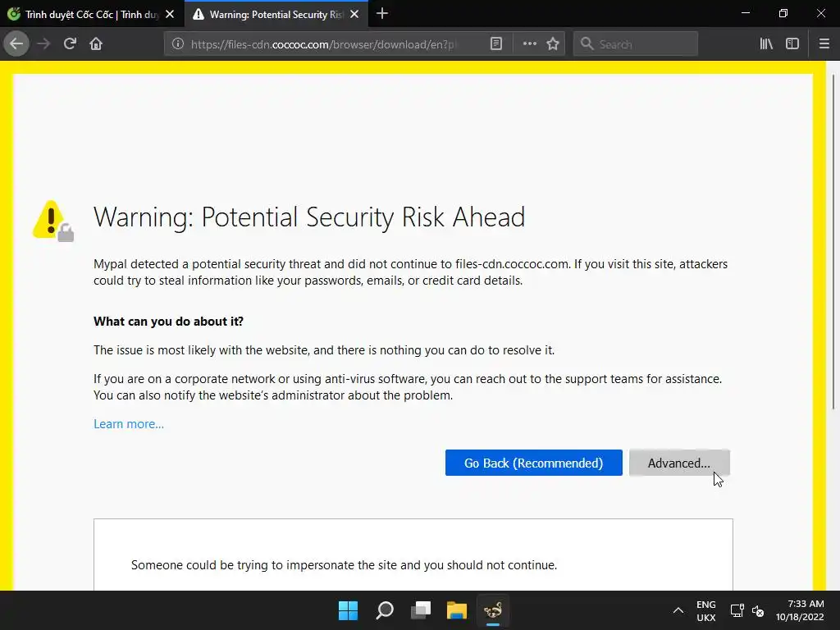Viewport: 840px width, 630px height.
Task: Open File Explorer from taskbar
Action: (457, 610)
